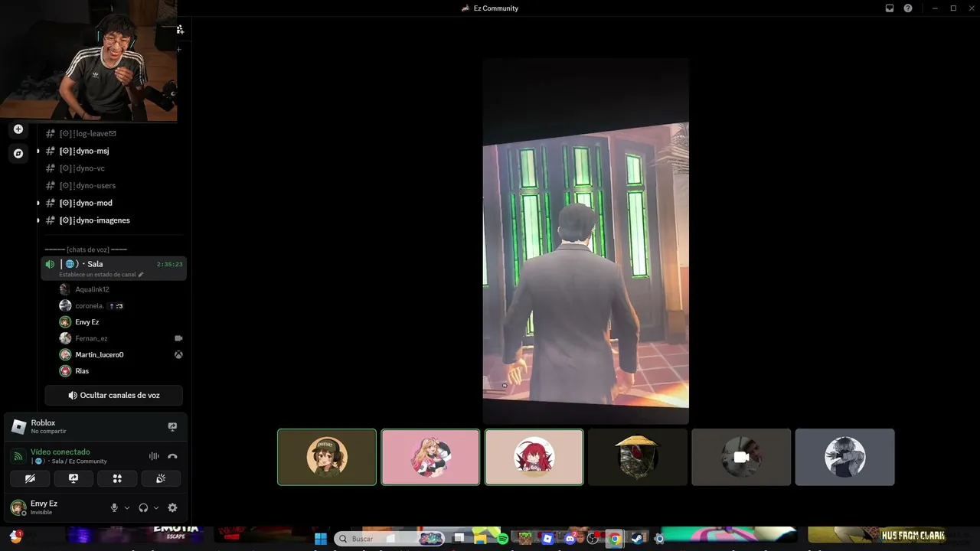Toggle the microphone mute

[114, 507]
